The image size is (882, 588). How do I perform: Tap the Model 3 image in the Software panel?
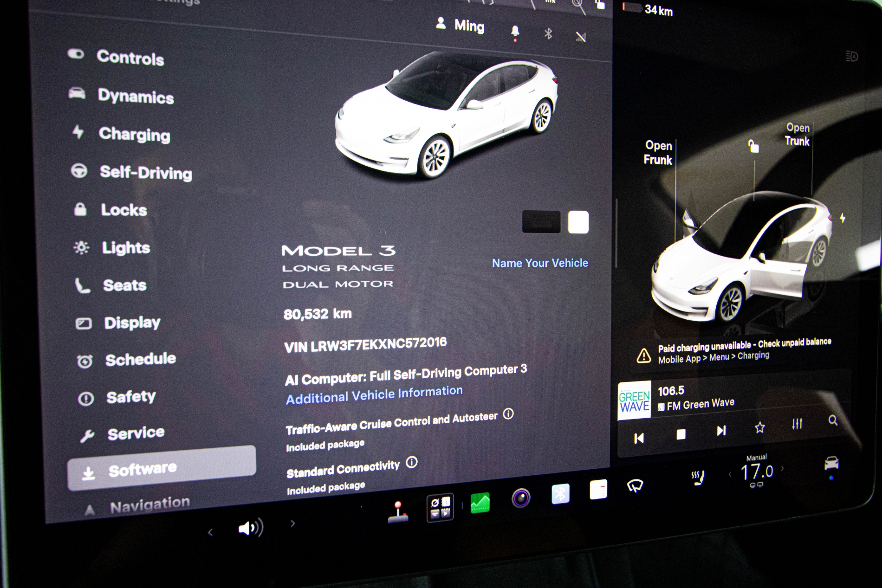tap(447, 114)
